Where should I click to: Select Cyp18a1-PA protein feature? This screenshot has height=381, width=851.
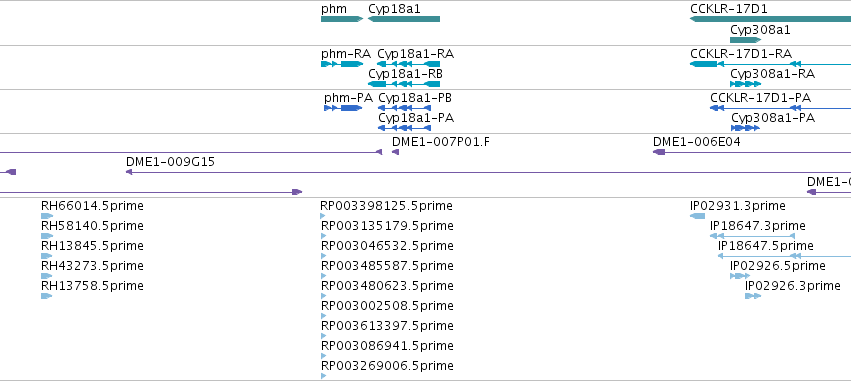click(404, 128)
